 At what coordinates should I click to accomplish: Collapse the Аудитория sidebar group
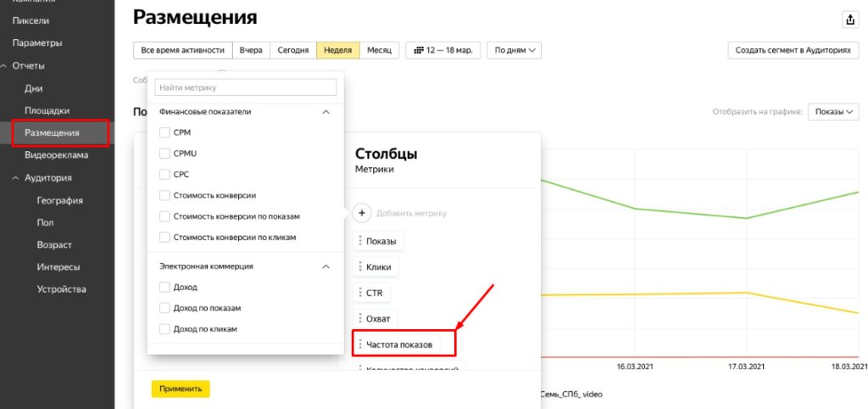tap(16, 178)
